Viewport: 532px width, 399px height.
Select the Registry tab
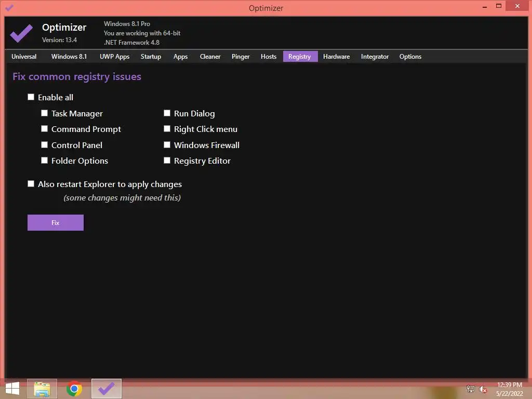[300, 56]
